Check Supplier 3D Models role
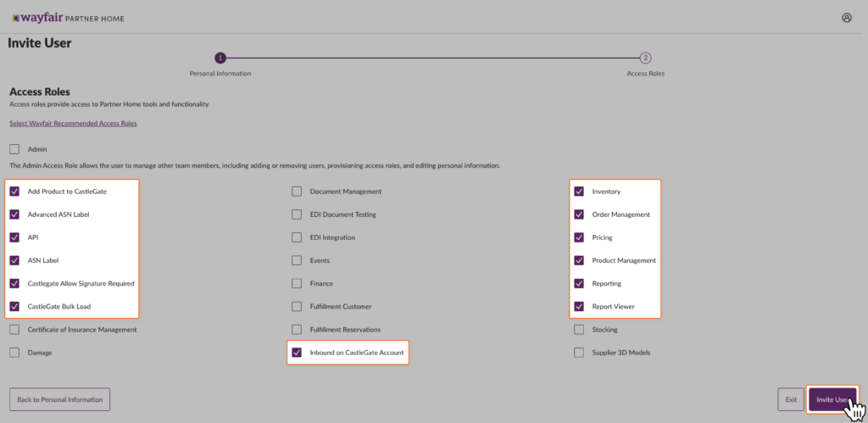 click(x=579, y=353)
